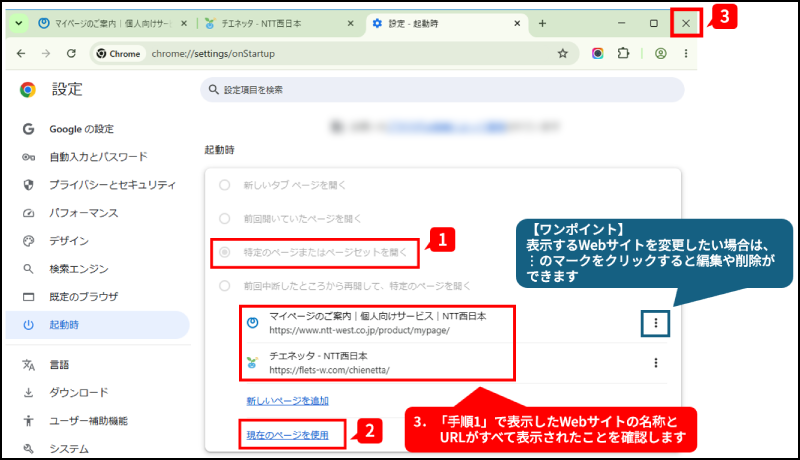
Task: Close the 設定 - 起動時 tab
Action: (x=517, y=23)
